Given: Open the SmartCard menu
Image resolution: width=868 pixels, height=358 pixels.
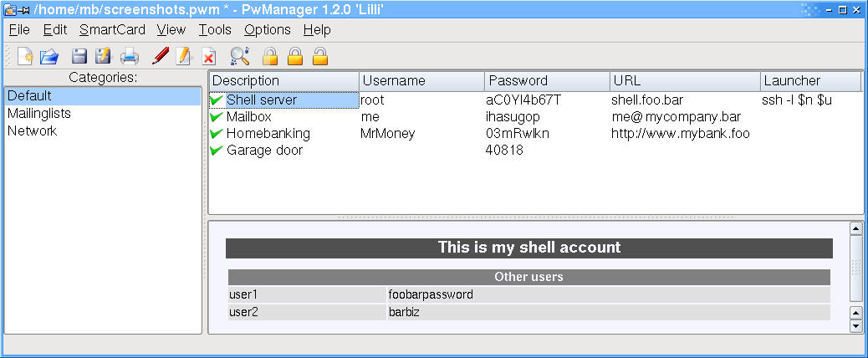Looking at the screenshot, I should tap(112, 30).
